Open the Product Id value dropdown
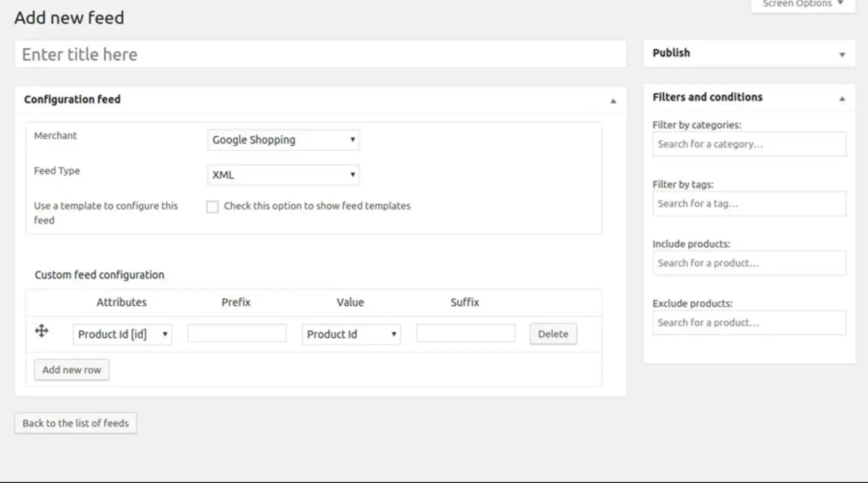This screenshot has height=483, width=868. click(351, 334)
